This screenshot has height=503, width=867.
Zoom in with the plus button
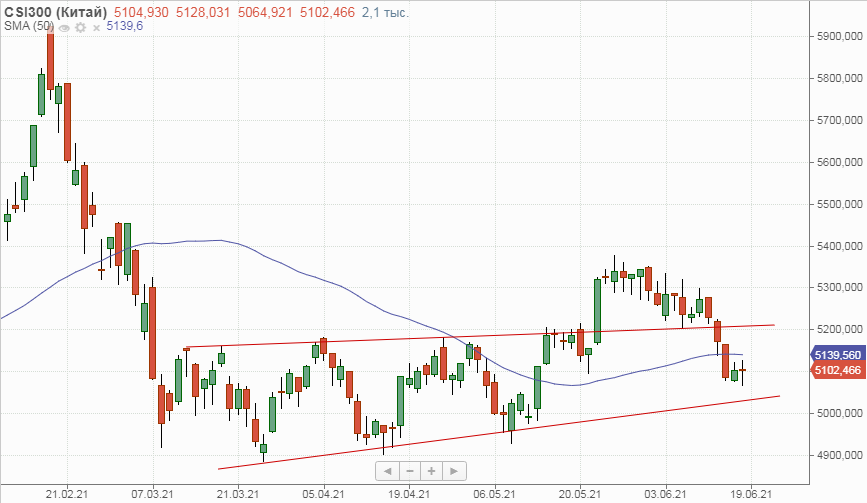431,471
